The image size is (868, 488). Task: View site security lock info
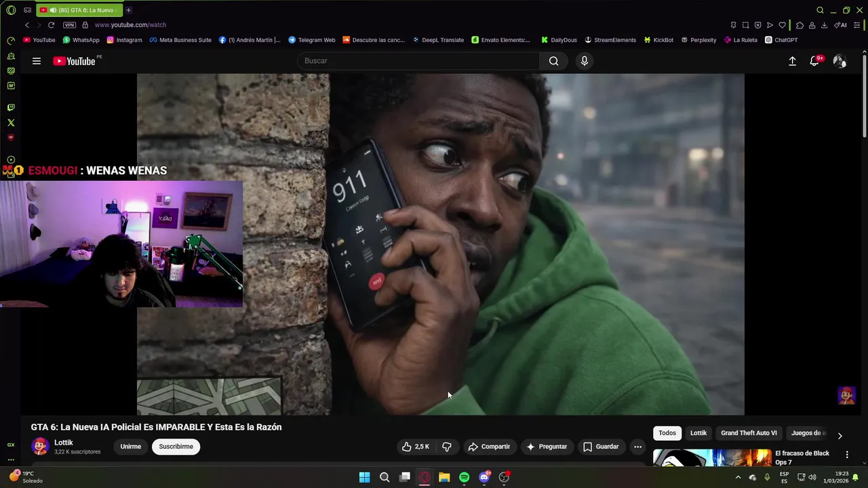[x=85, y=25]
